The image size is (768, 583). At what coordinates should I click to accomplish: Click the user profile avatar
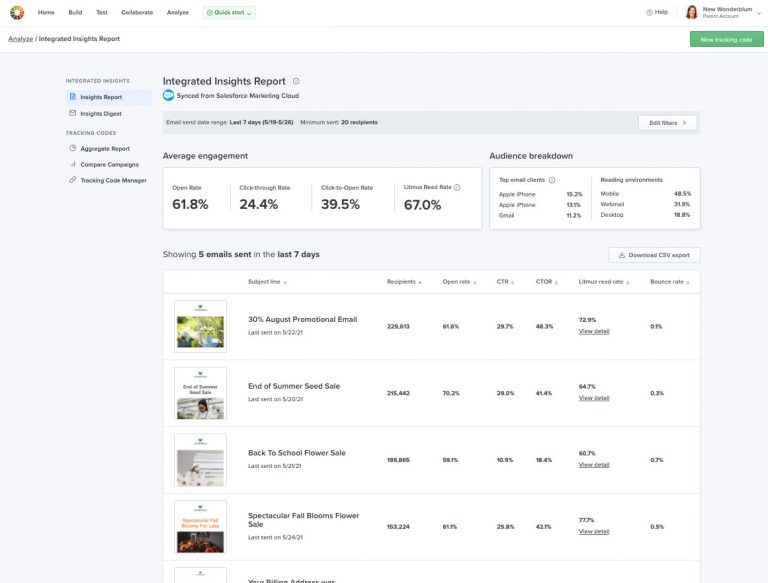(691, 12)
